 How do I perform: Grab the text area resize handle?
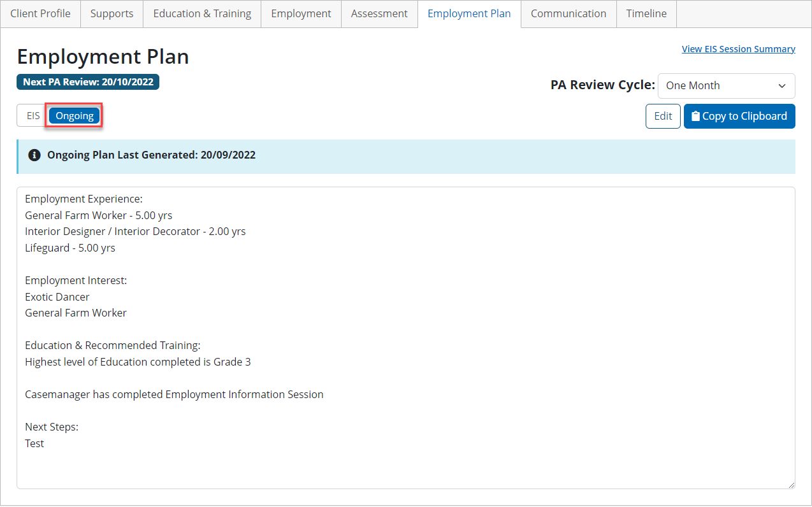[x=790, y=485]
